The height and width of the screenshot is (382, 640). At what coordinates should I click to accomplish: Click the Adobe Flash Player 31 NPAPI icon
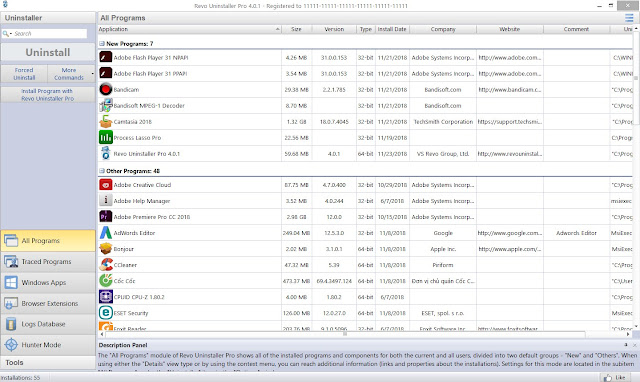point(106,58)
